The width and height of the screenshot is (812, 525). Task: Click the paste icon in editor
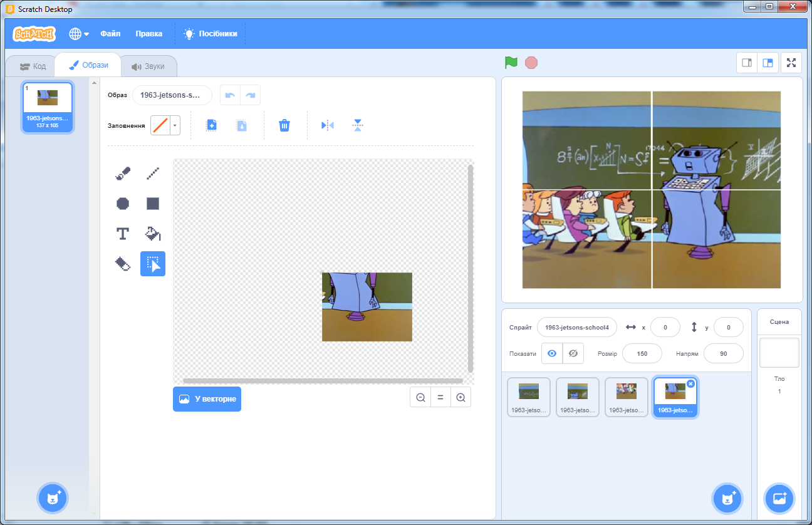tap(241, 125)
